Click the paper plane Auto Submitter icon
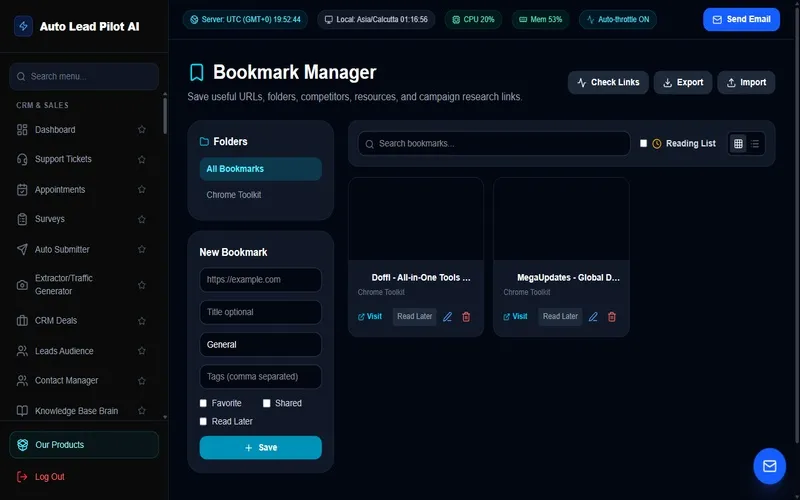This screenshot has height=500, width=800. (22, 249)
